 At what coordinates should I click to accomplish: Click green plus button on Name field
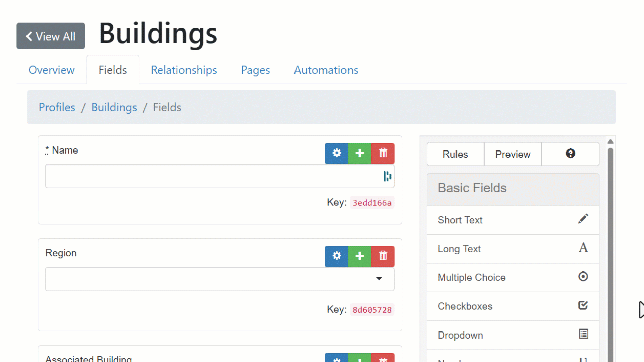(360, 154)
